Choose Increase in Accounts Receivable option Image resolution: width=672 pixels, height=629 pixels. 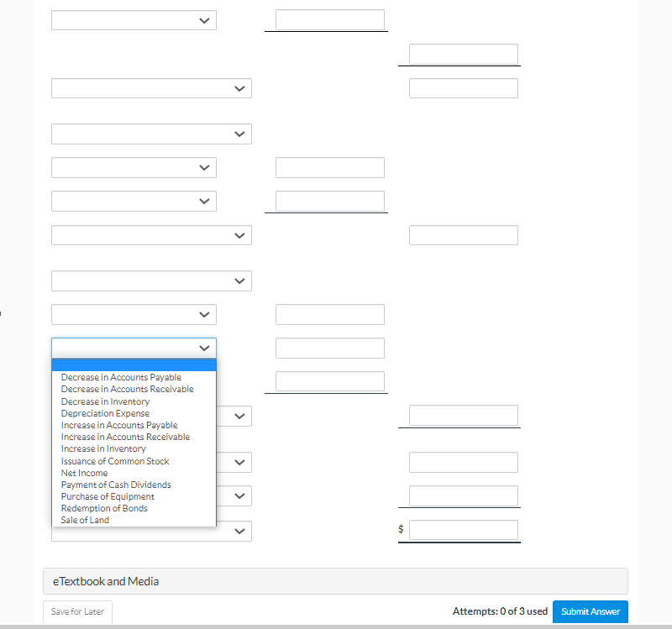pos(125,437)
